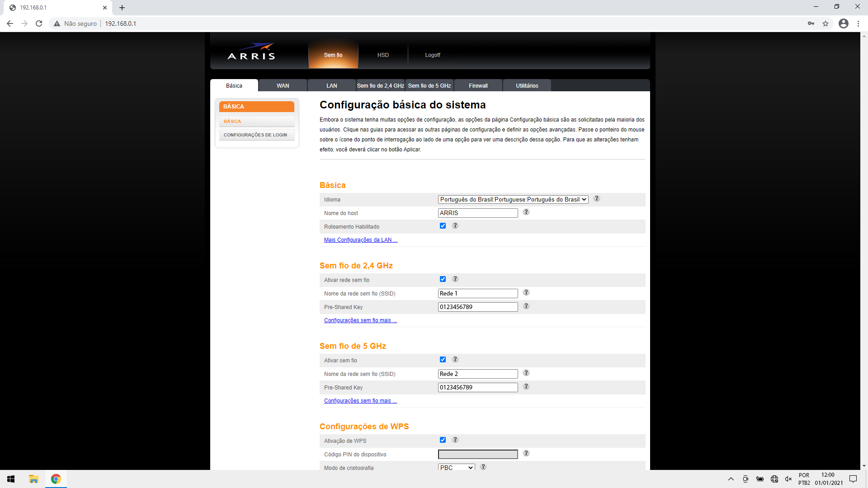
Task: Toggle Ativar rede sem fio checkbox
Action: click(443, 279)
